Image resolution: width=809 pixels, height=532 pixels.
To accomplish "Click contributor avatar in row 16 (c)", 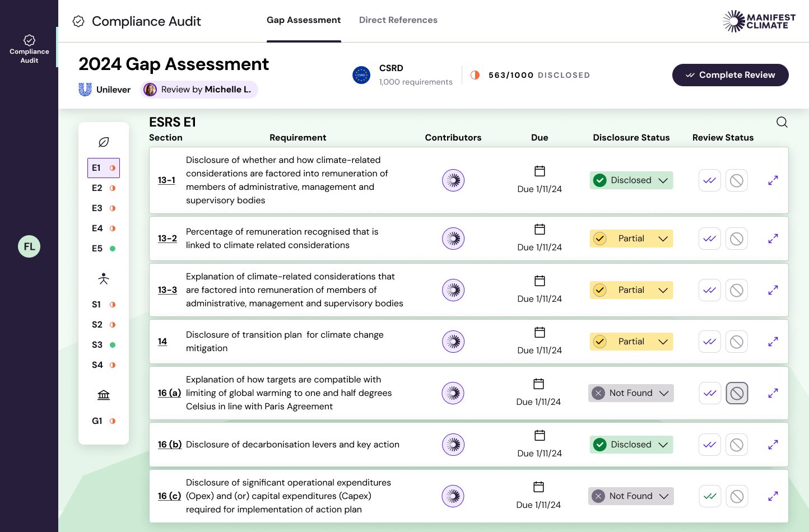I will click(x=453, y=496).
